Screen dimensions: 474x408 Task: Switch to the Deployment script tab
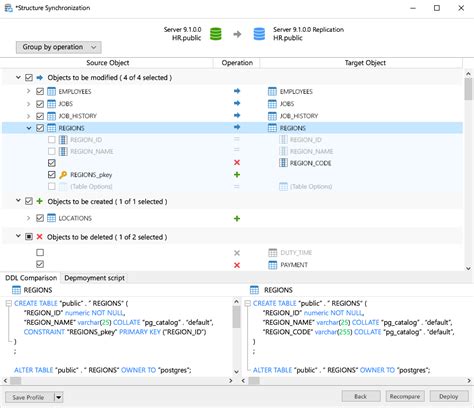click(x=94, y=278)
